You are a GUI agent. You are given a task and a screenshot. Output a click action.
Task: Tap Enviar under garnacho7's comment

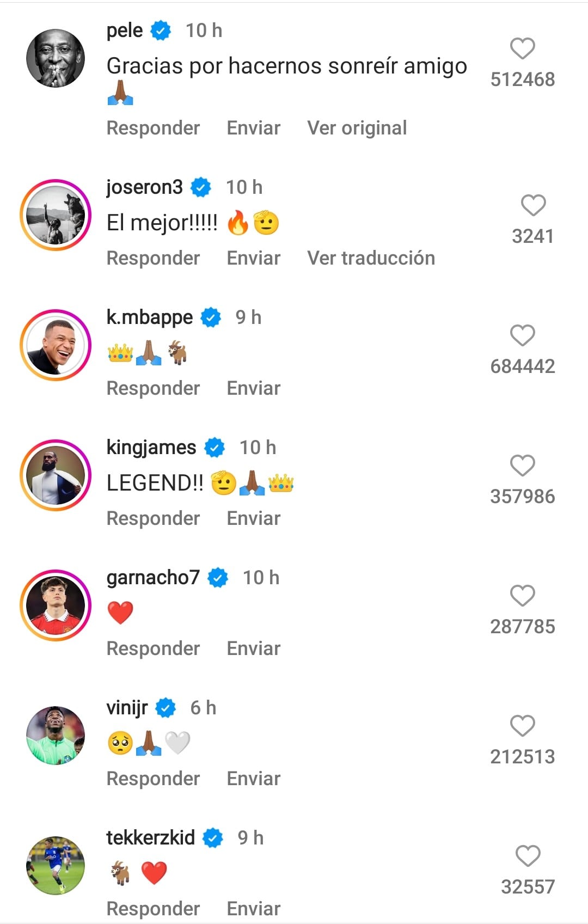[253, 648]
